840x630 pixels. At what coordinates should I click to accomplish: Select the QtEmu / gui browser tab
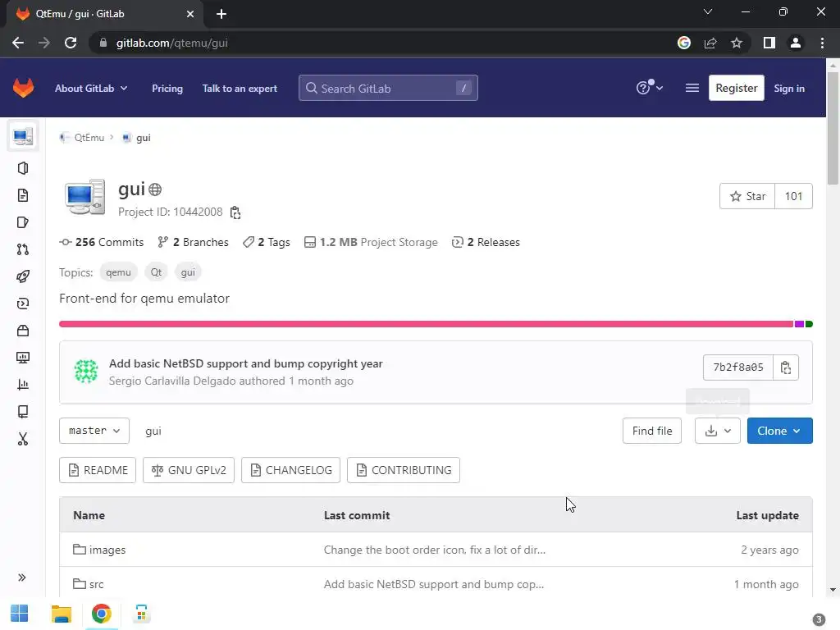point(104,14)
